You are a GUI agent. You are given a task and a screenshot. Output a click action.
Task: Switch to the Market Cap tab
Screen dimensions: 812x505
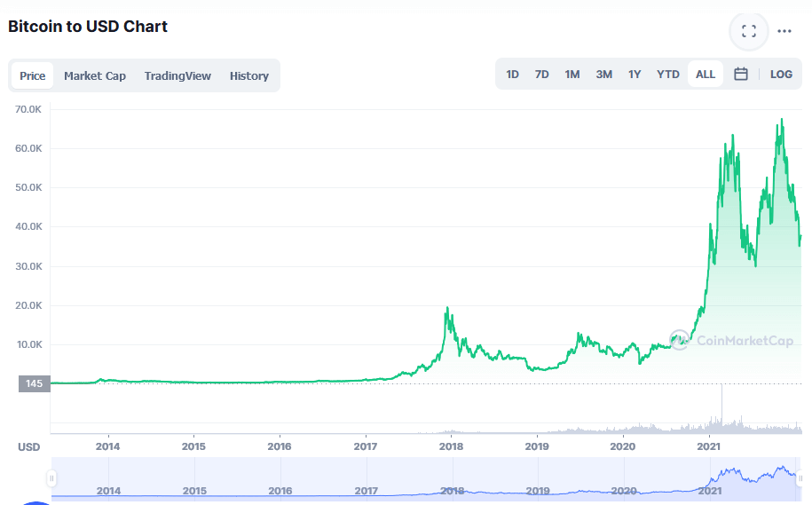pos(95,75)
